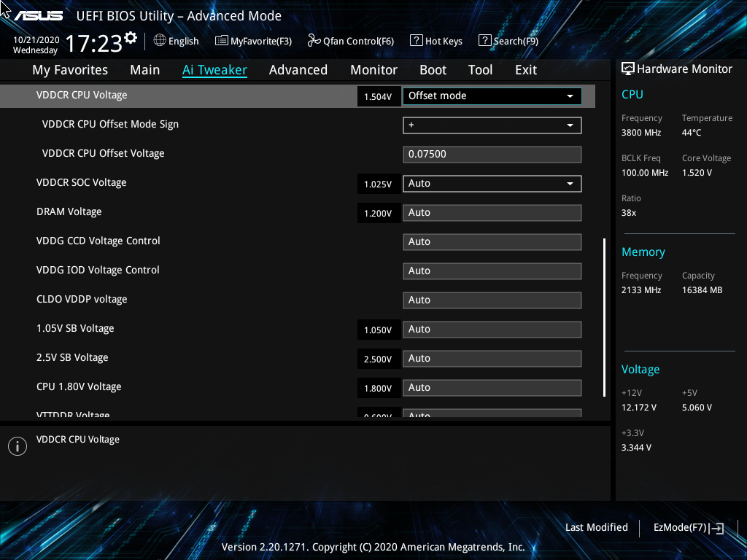Switch to Main tab
This screenshot has width=747, height=560.
click(x=145, y=70)
